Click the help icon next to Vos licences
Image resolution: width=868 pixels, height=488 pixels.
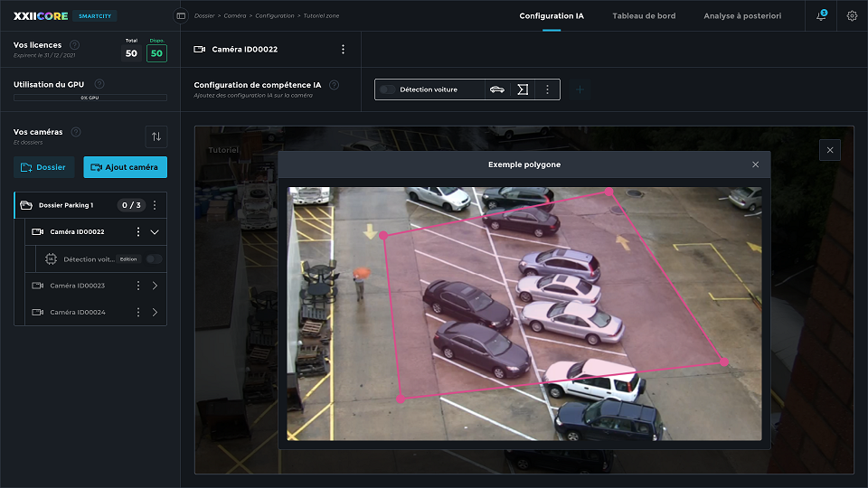(74, 44)
